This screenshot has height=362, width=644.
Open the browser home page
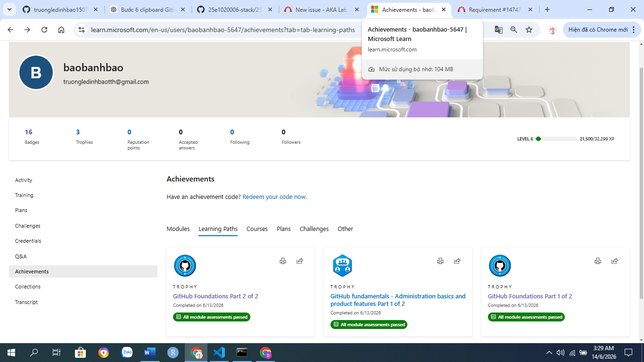tap(61, 30)
